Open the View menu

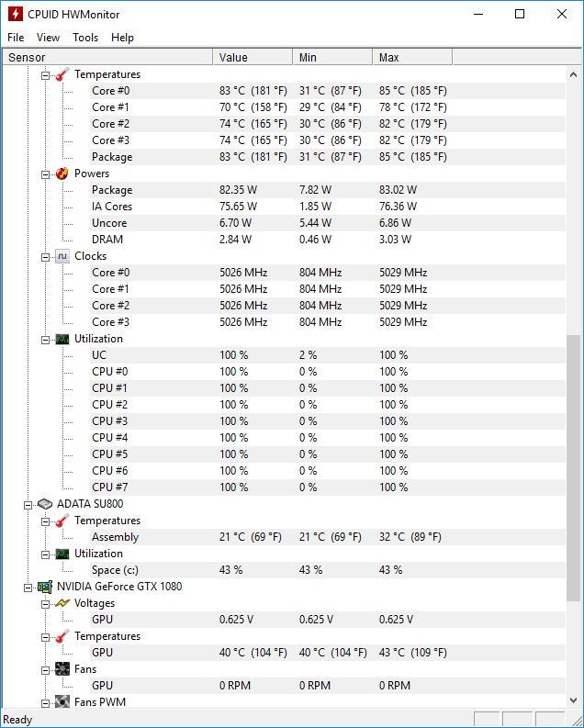click(48, 38)
